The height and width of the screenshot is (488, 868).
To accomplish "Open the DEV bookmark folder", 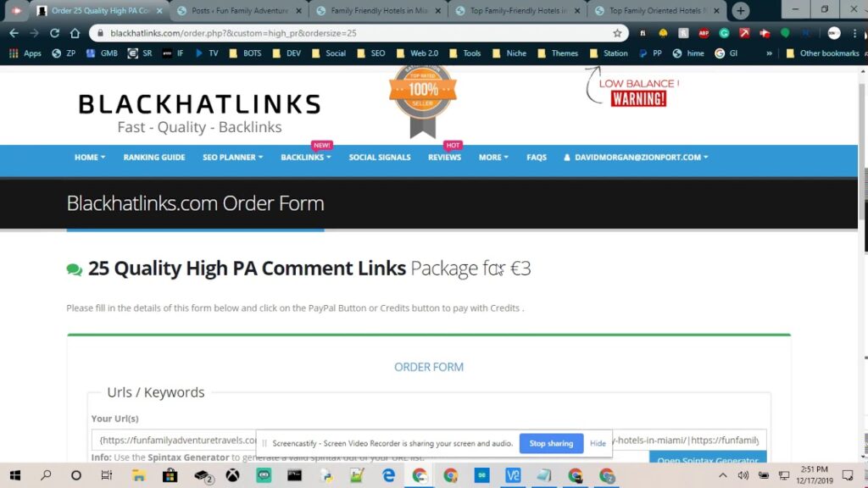I will point(287,53).
